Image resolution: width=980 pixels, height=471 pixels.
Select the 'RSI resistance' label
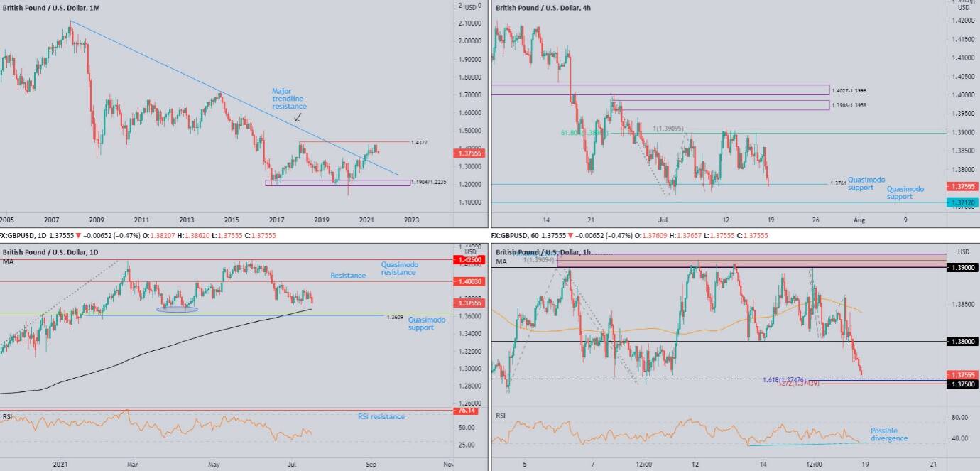[x=381, y=417]
